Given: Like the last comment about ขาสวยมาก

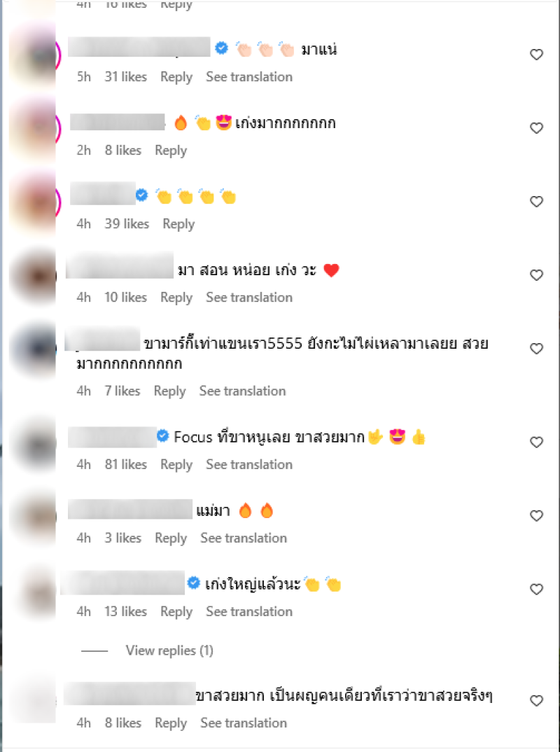Looking at the screenshot, I should tap(536, 701).
